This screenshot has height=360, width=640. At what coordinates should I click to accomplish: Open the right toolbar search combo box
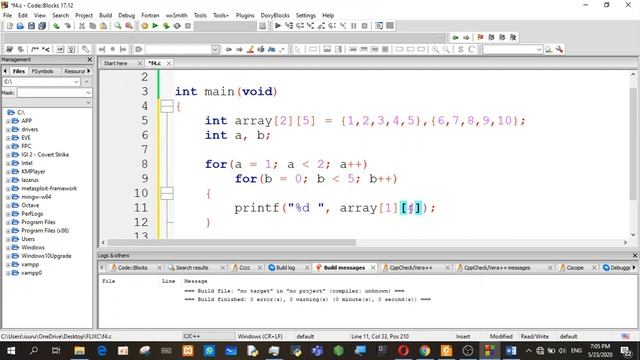pos(539,49)
